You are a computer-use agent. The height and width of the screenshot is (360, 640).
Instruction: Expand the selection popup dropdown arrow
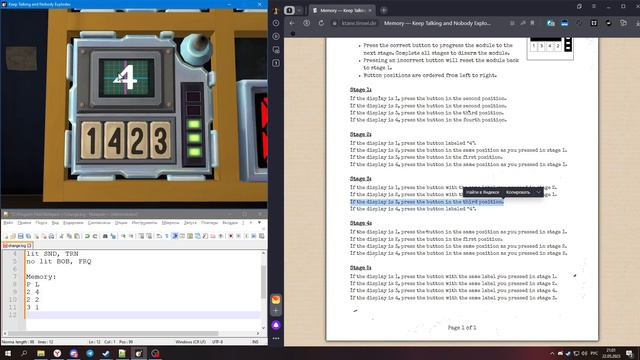(x=538, y=192)
